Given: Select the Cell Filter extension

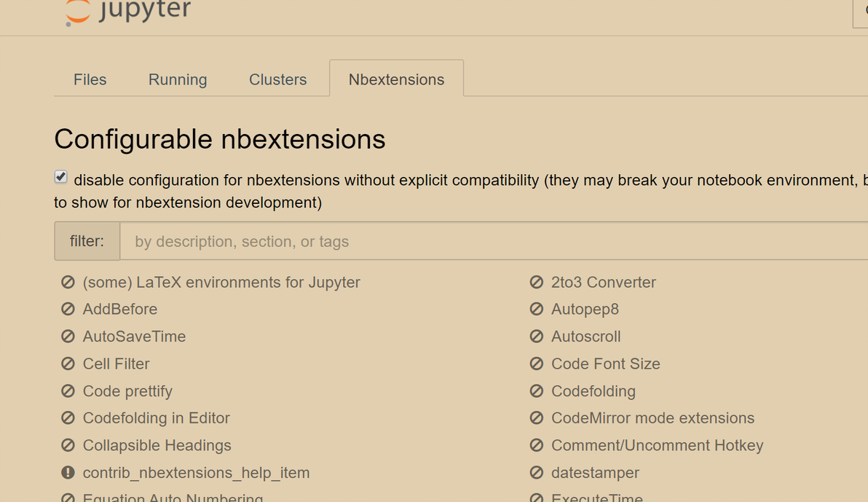Looking at the screenshot, I should [116, 364].
